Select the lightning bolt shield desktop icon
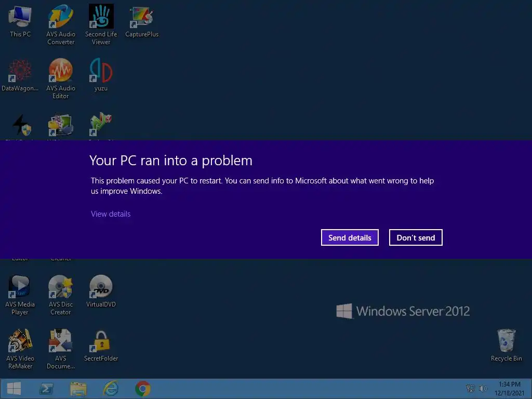The height and width of the screenshot is (399, 532). [x=21, y=126]
